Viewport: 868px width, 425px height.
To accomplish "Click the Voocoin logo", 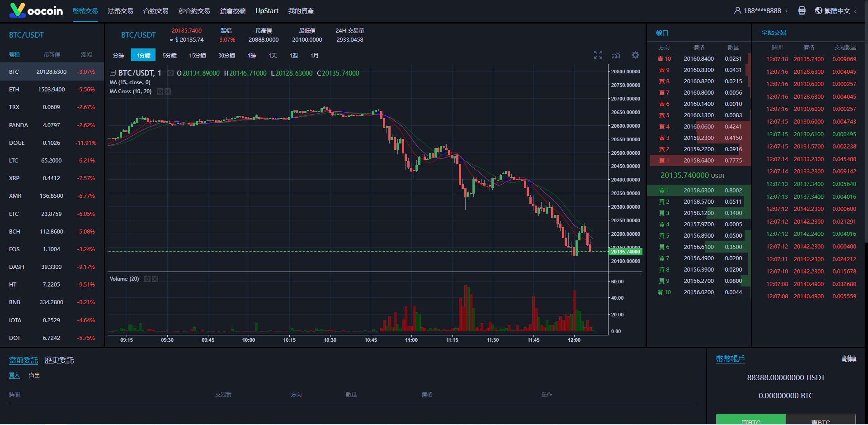I will [x=36, y=10].
